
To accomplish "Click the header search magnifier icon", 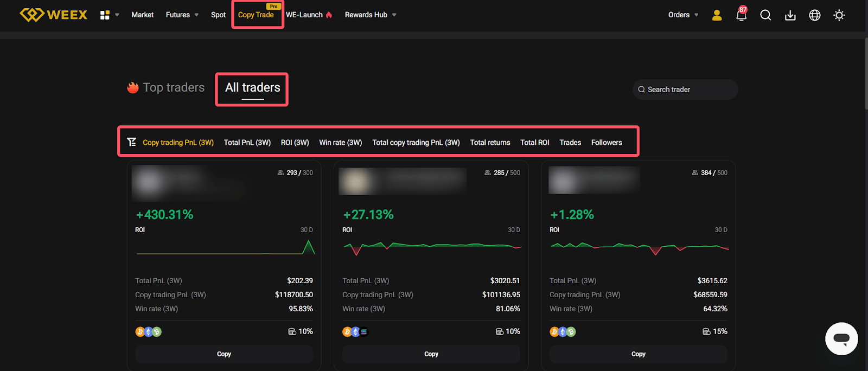I will [765, 15].
